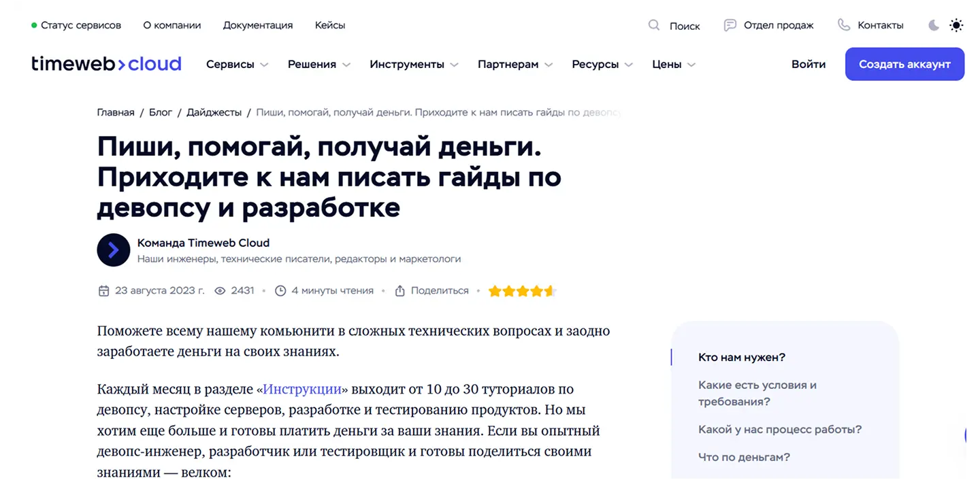Jump to Кто нам нужен? section

tap(742, 358)
